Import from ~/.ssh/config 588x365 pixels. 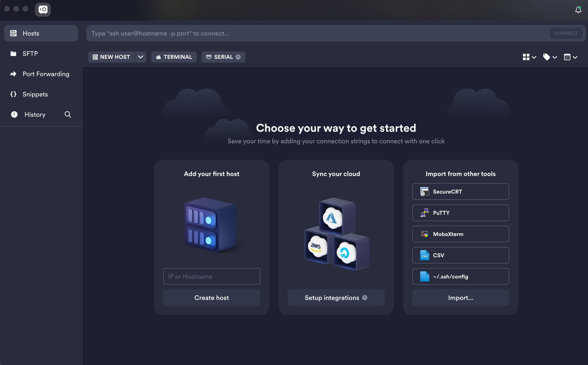coord(460,276)
